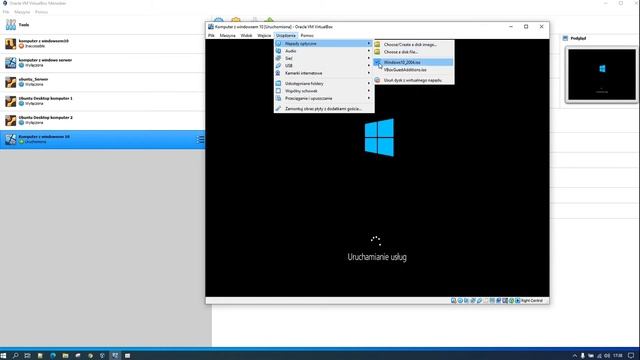The width and height of the screenshot is (640, 360).
Task: Click the clipboard icon beside Wspólny schowek
Action: click(x=278, y=91)
